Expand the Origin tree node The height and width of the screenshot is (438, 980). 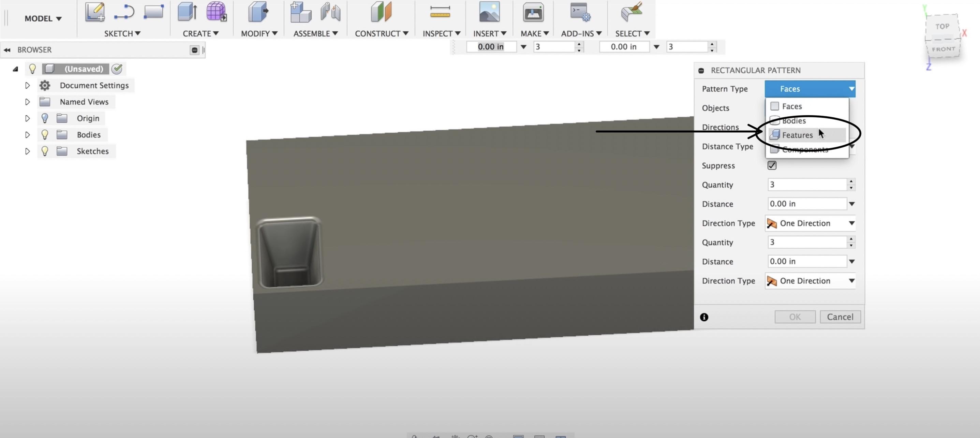point(27,118)
